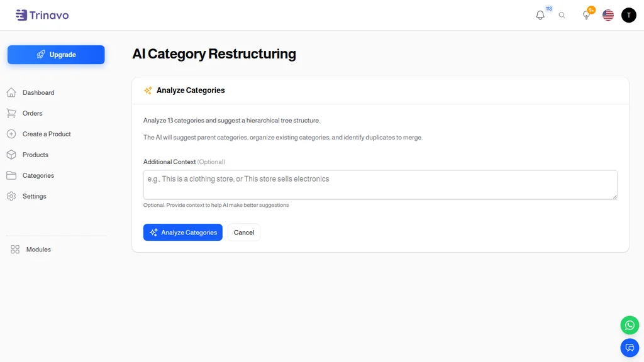Click the Settings gear icon
The width and height of the screenshot is (644, 362).
(11, 196)
